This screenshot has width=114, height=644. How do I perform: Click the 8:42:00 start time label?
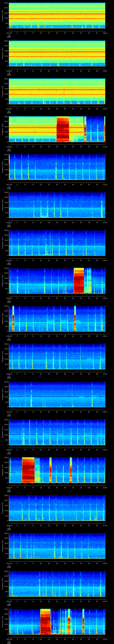(9, 223)
